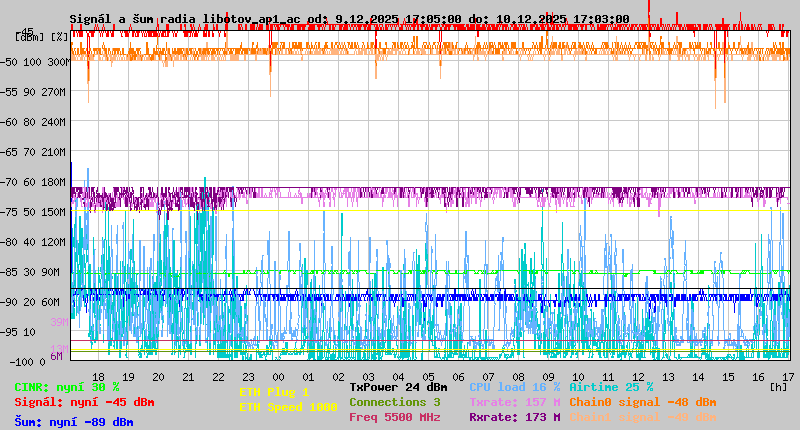Viewport: 800px width, 430px height.
Task: Click the 'ETH Plug 1' legend label
Action: 274,393
